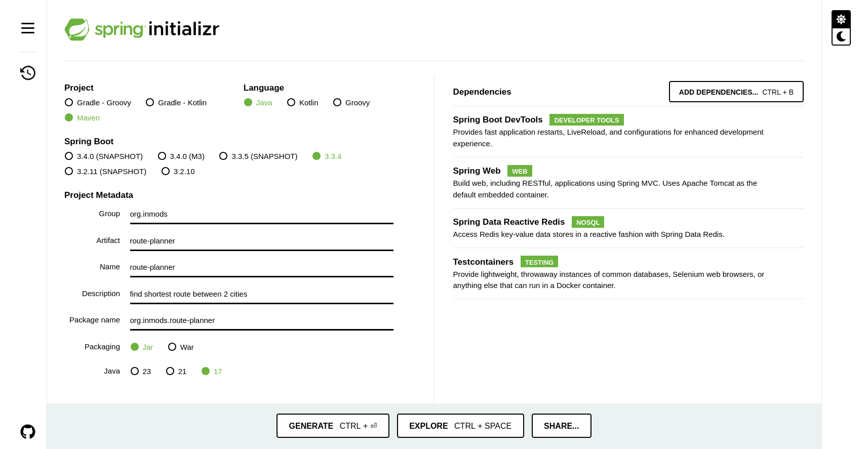Viewport: 868px width, 449px height.
Task: Choose Kotlin language
Action: click(302, 103)
